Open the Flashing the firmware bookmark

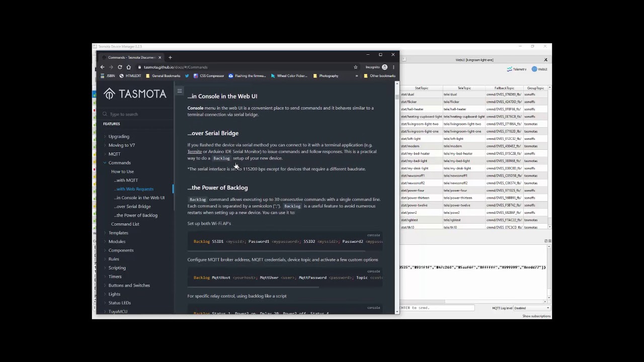pyautogui.click(x=247, y=76)
